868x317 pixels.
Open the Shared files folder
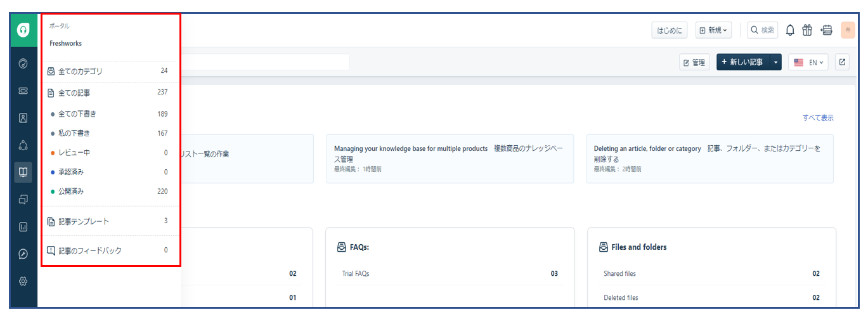click(619, 274)
